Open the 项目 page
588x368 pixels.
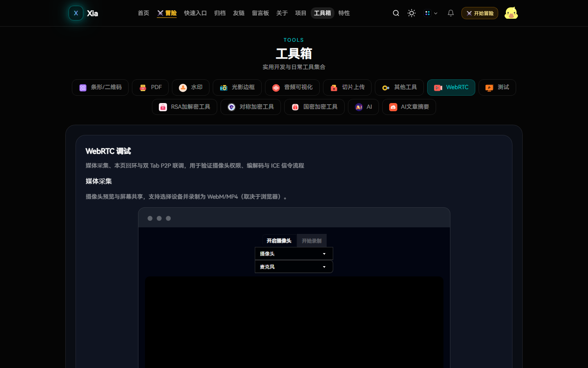[301, 13]
